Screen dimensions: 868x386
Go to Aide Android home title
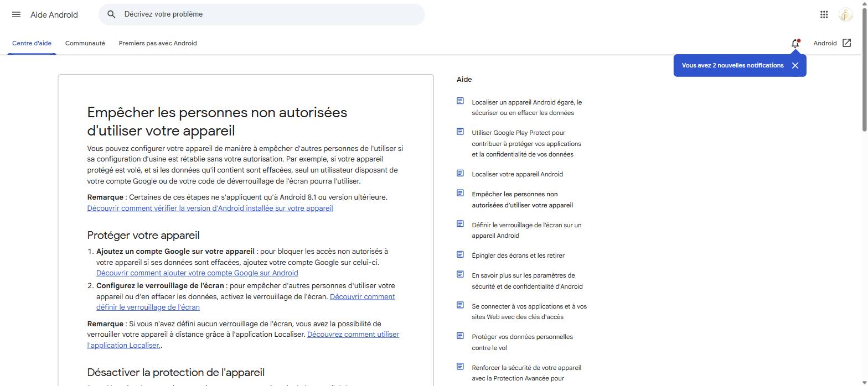[x=54, y=15]
